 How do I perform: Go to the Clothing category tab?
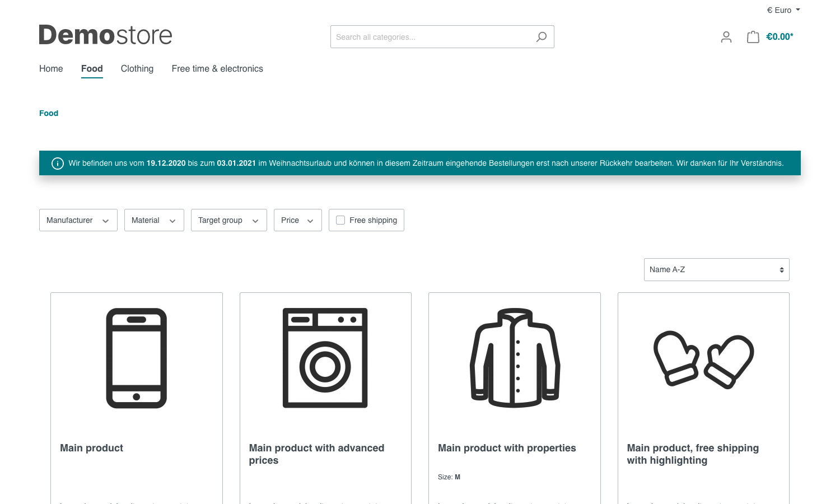click(x=137, y=69)
